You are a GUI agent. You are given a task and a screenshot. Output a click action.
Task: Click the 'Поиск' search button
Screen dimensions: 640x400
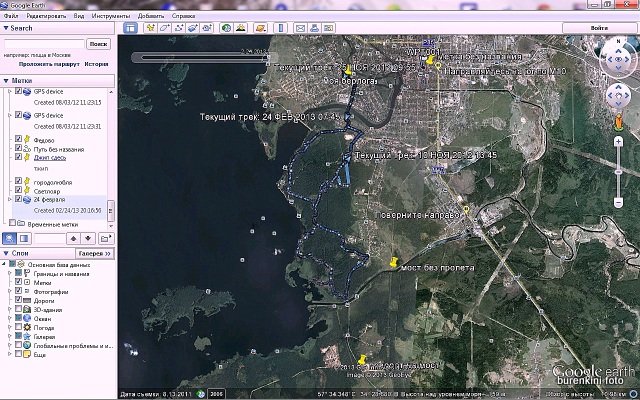coord(98,44)
